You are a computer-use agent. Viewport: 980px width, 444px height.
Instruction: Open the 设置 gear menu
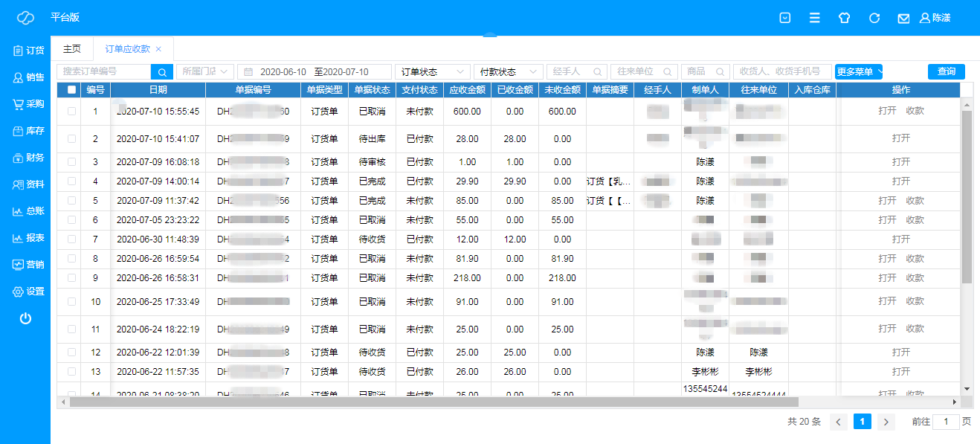[x=28, y=292]
